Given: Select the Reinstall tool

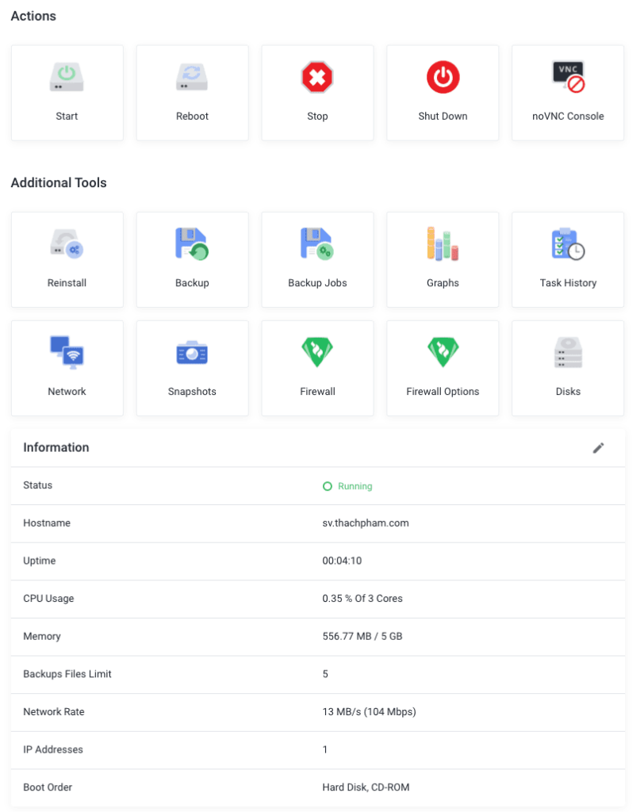Looking at the screenshot, I should pyautogui.click(x=67, y=243).
